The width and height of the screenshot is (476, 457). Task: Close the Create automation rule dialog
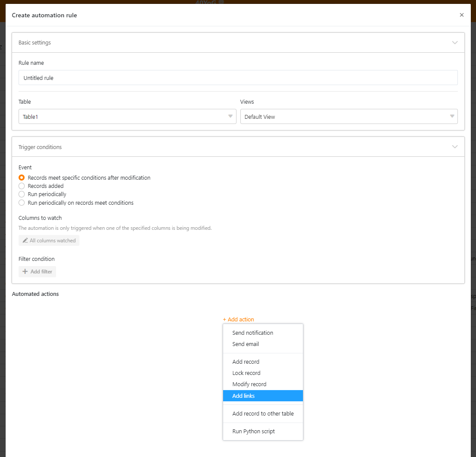pyautogui.click(x=461, y=15)
